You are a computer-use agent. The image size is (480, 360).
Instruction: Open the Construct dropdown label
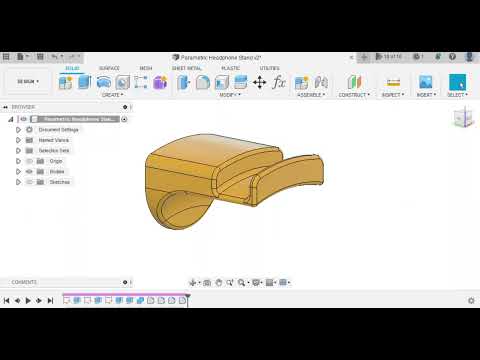pyautogui.click(x=354, y=95)
